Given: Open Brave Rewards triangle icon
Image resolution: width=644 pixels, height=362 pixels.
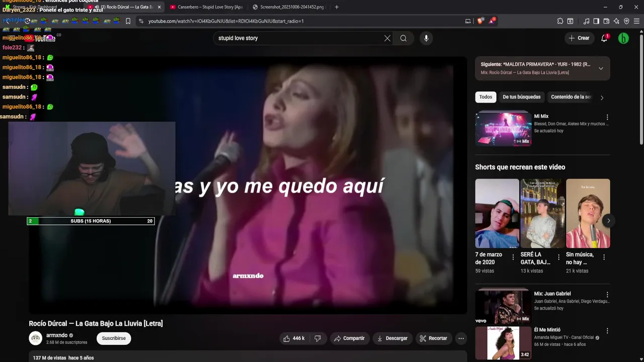Looking at the screenshot, I should coord(492,21).
